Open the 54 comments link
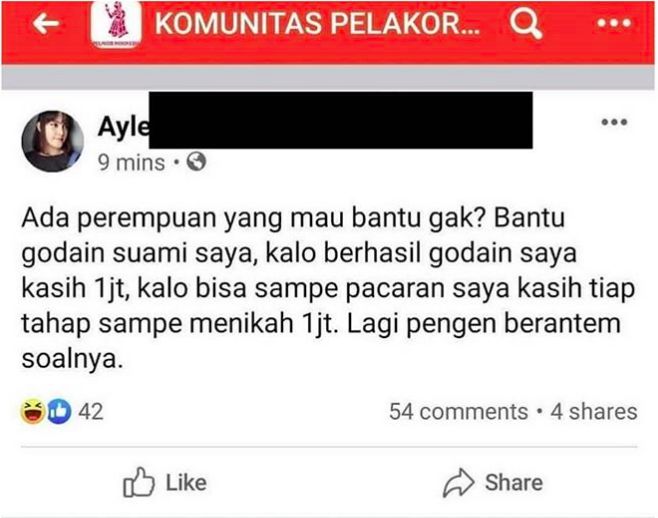The width and height of the screenshot is (658, 518). (458, 412)
